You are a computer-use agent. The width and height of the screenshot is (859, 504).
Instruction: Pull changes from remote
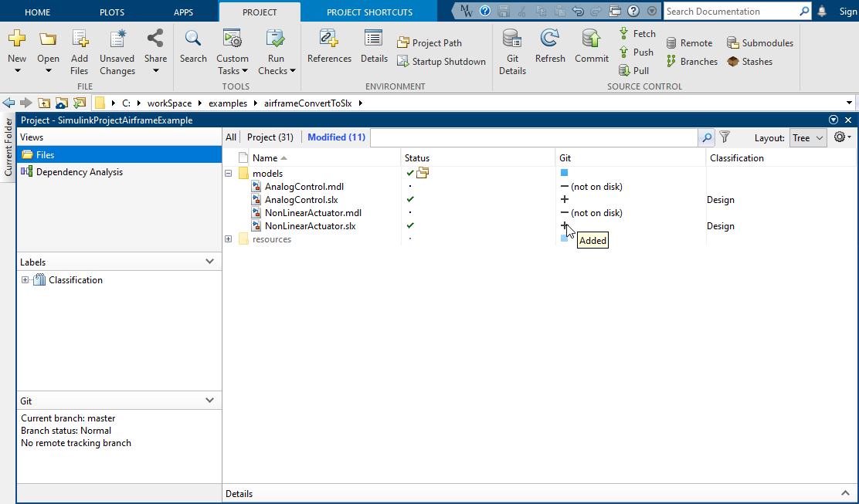pos(634,70)
